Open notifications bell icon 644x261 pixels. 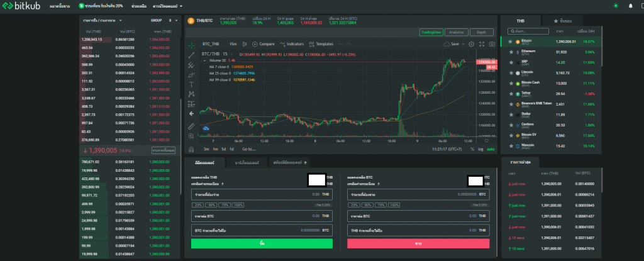pos(630,6)
